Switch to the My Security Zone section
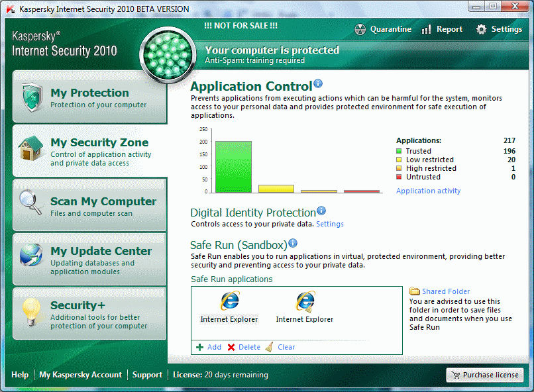This screenshot has height=392, width=534. click(x=90, y=151)
